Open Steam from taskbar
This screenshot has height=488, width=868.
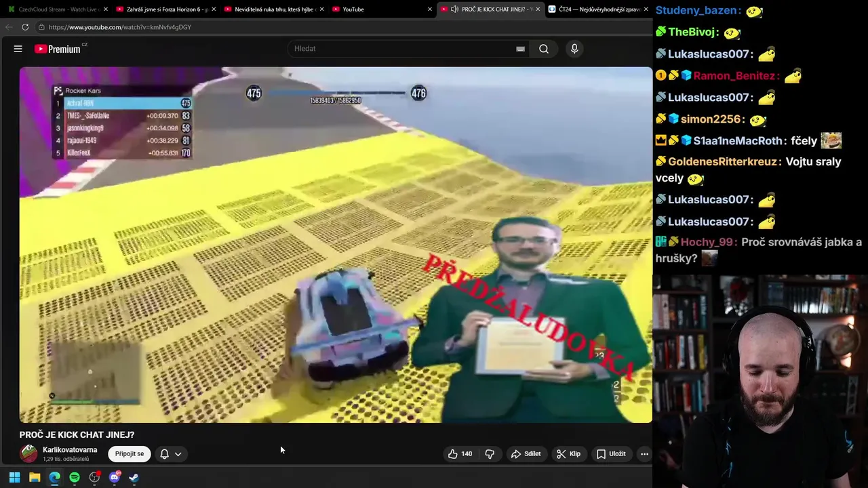pos(134,477)
